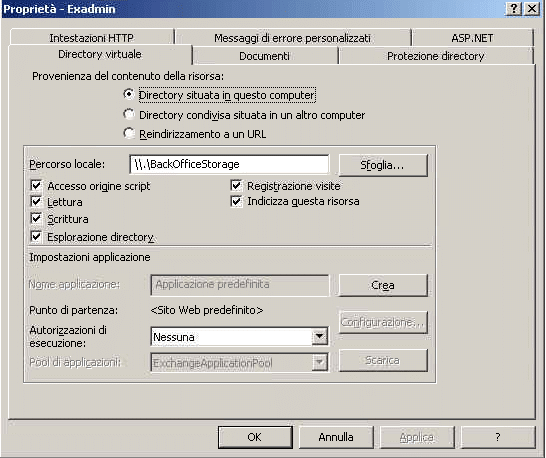Open the ASP.NET tab

472,38
